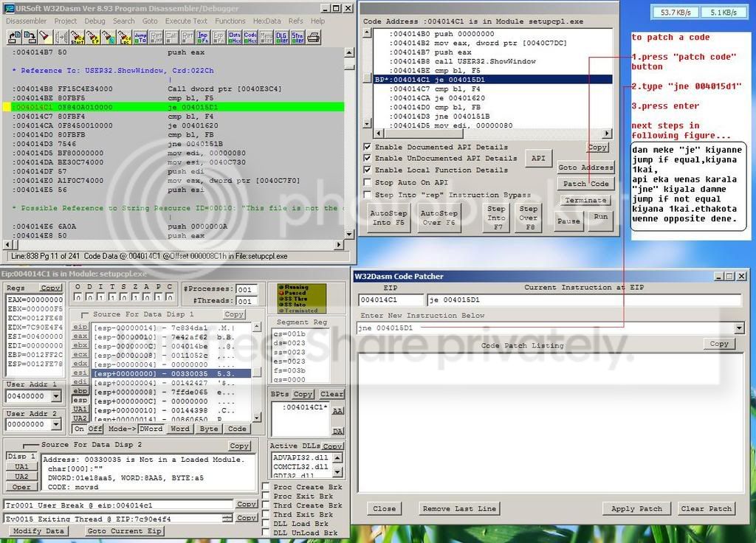Toggle Enable UnDocumented API Details checkbox
This screenshot has height=543, width=756.
[x=368, y=158]
